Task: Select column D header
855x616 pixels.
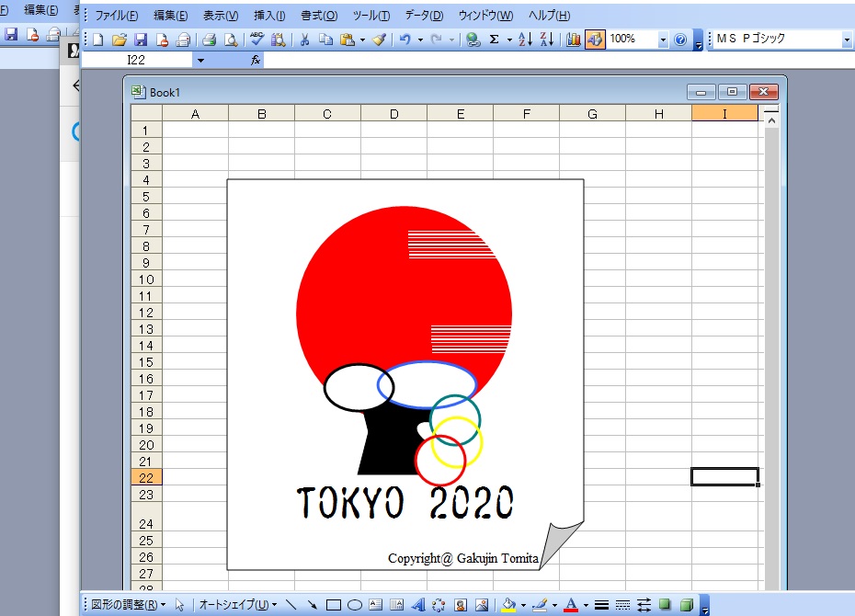Action: pyautogui.click(x=393, y=114)
